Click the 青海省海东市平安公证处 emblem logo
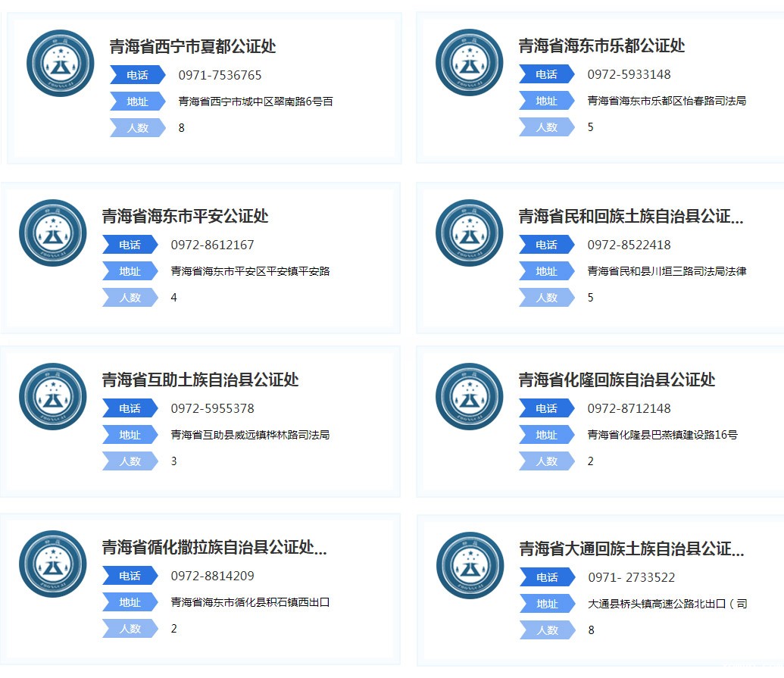This screenshot has height=678, width=784. point(52,233)
